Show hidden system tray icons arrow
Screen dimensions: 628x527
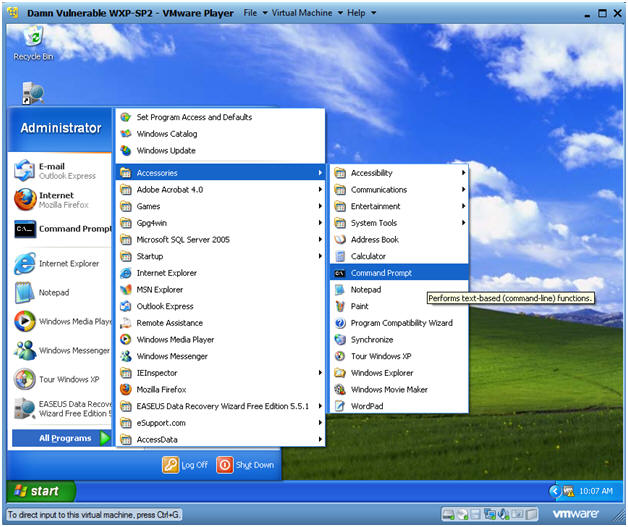click(555, 491)
